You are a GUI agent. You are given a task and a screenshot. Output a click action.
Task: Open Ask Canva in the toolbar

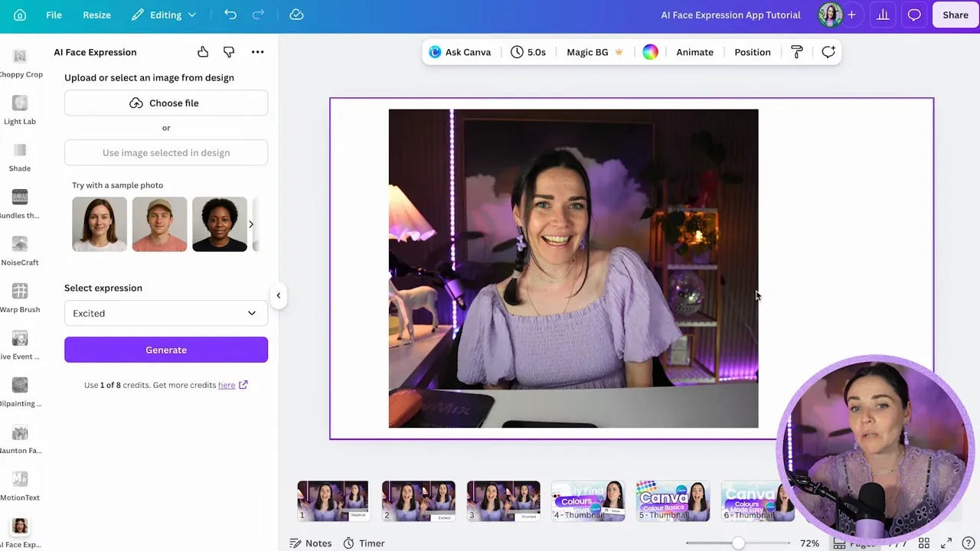pos(460,52)
